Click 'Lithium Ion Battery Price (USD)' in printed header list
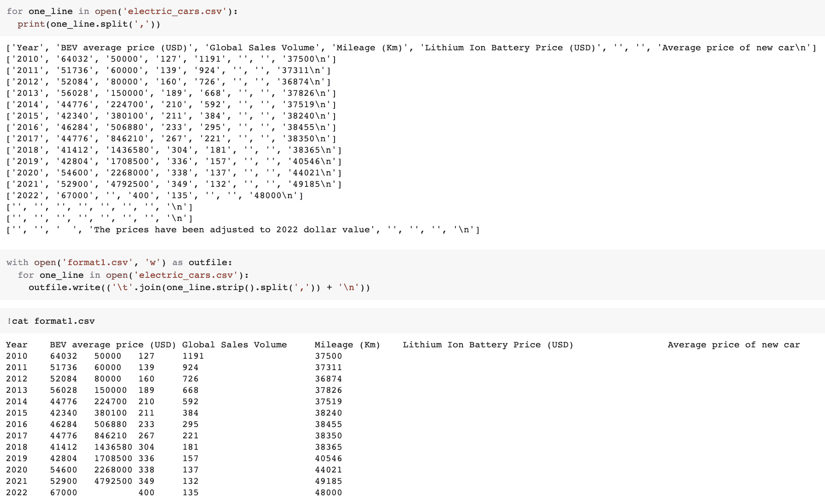The width and height of the screenshot is (825, 504). 511,48
